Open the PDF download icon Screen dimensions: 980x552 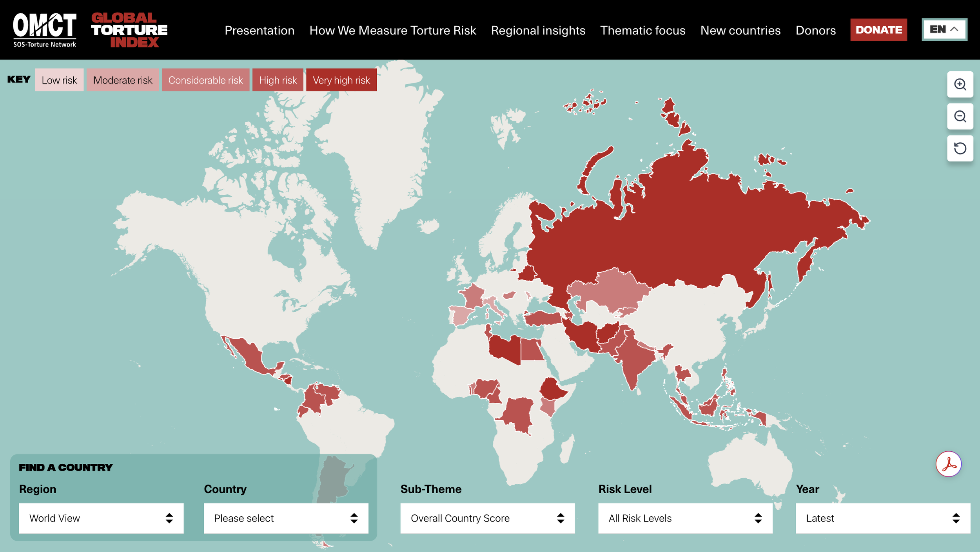(x=948, y=464)
